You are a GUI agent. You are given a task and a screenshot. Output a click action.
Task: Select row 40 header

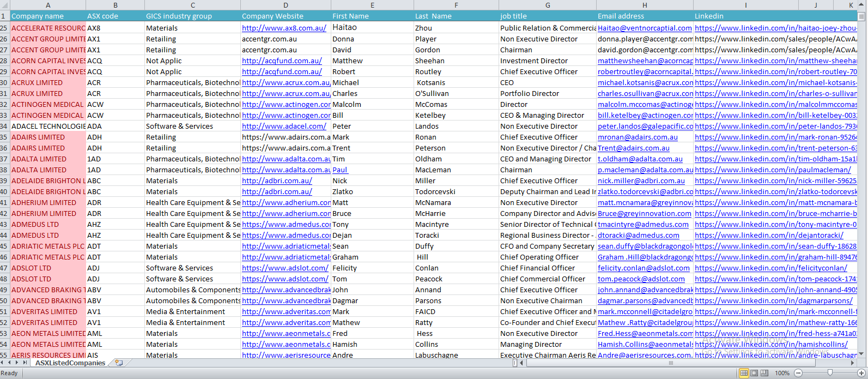(4, 191)
